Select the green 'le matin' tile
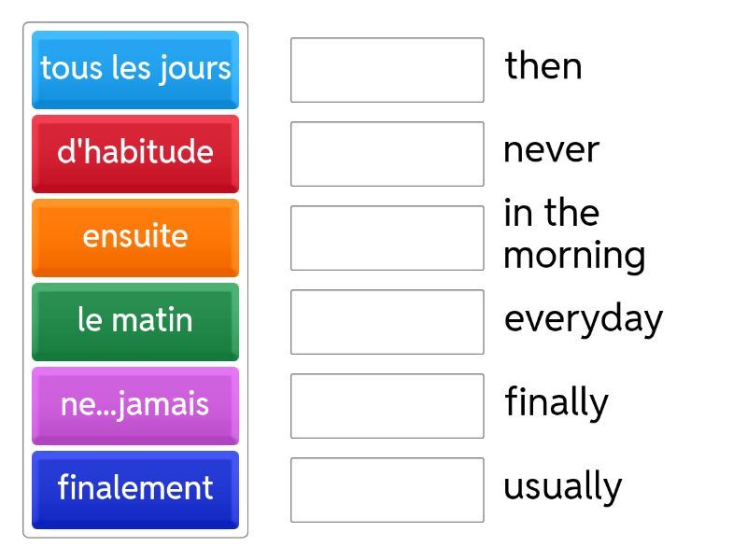This screenshot has height=560, width=747. pyautogui.click(x=135, y=321)
